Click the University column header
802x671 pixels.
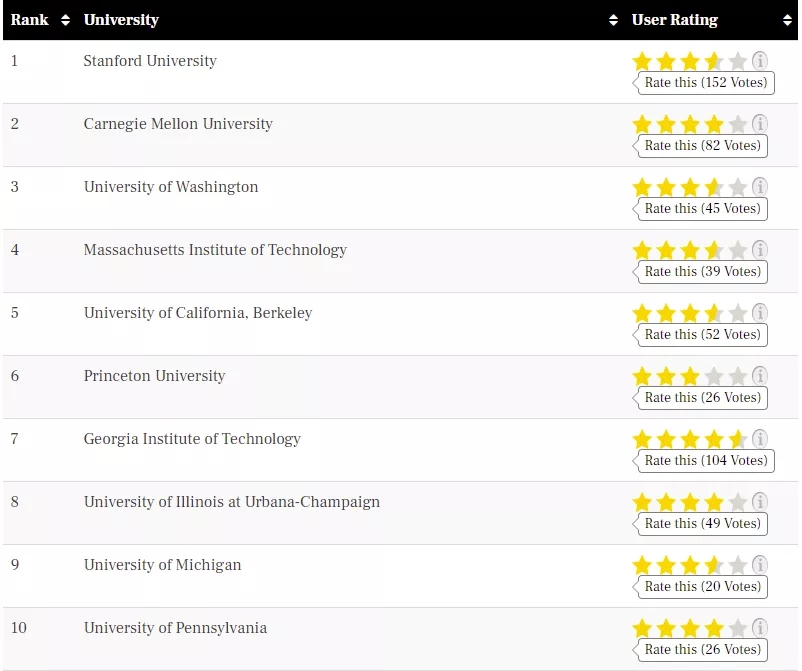tap(123, 20)
